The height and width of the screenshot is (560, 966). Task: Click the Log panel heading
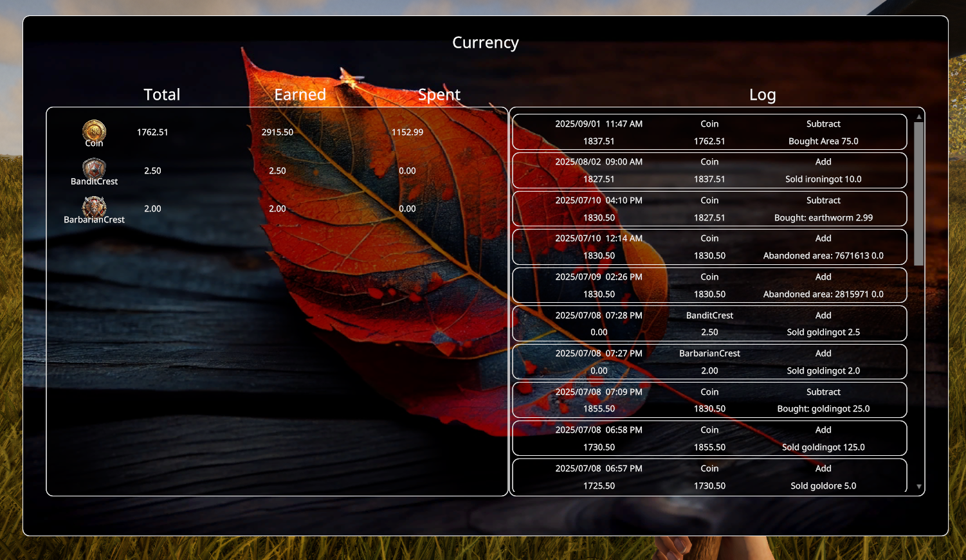pos(762,95)
